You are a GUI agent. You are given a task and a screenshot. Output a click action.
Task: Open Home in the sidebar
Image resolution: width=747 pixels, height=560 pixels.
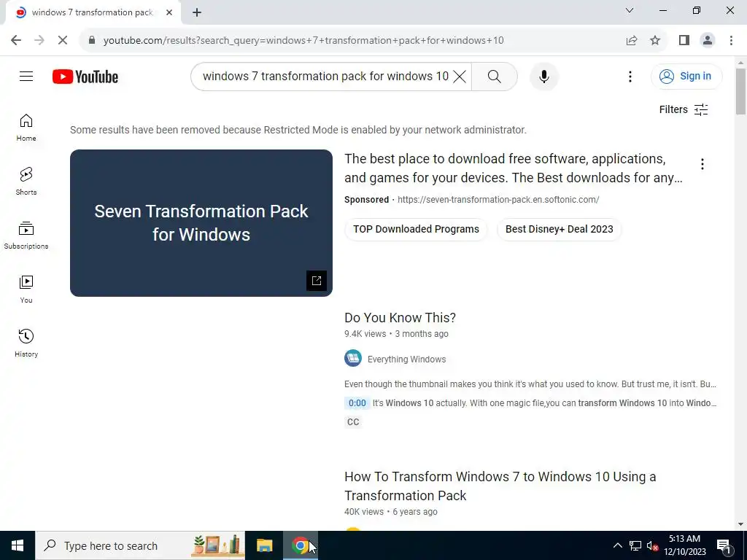pos(26,128)
